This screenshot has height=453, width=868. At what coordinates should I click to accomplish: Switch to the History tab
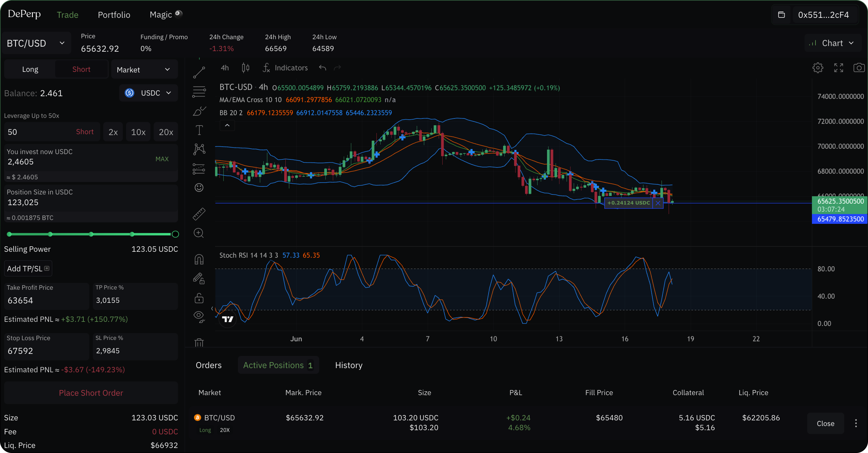348,365
